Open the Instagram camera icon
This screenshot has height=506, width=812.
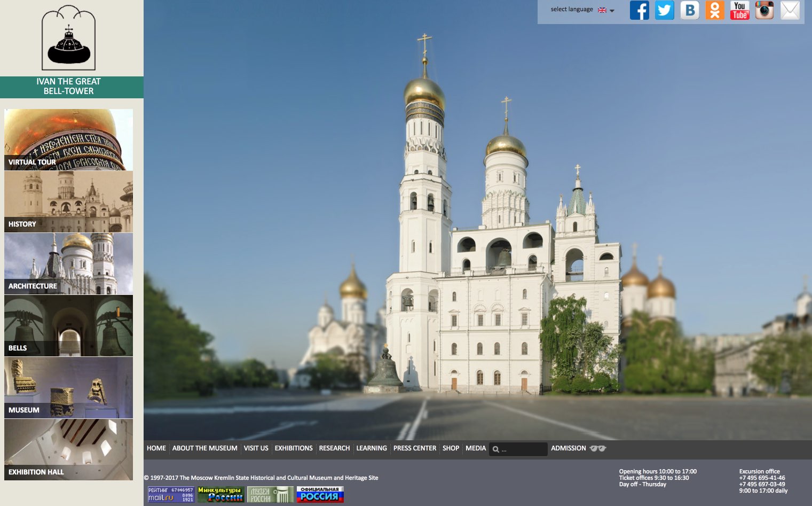point(764,10)
